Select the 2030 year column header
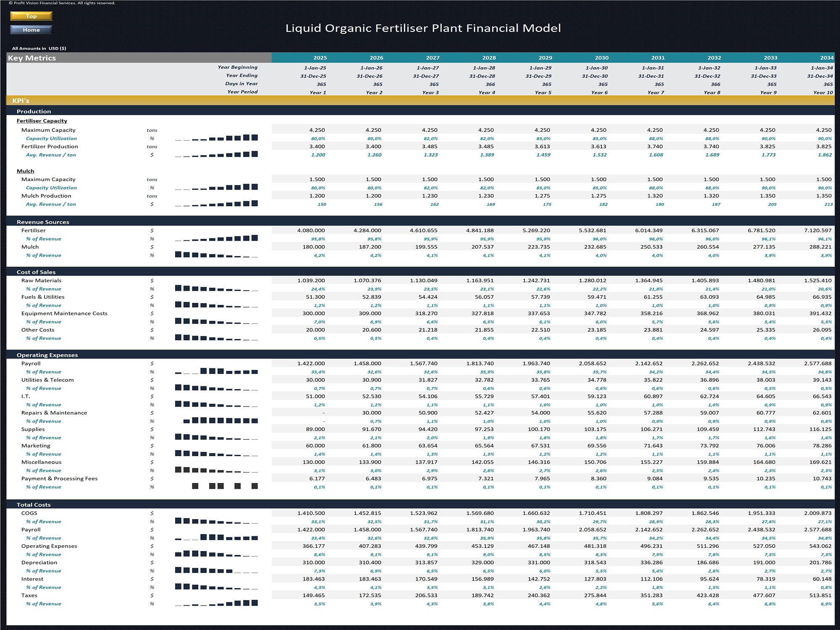Image resolution: width=840 pixels, height=630 pixels. pyautogui.click(x=601, y=58)
